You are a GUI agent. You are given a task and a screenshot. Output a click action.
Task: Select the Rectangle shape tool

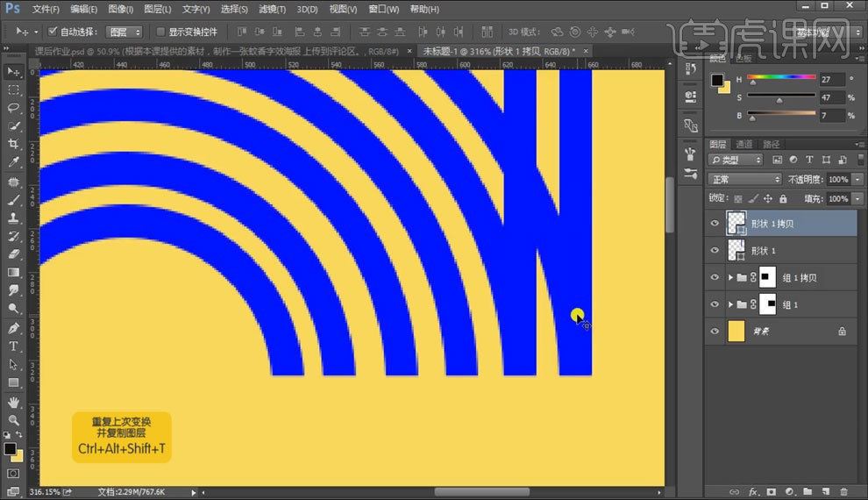click(13, 382)
